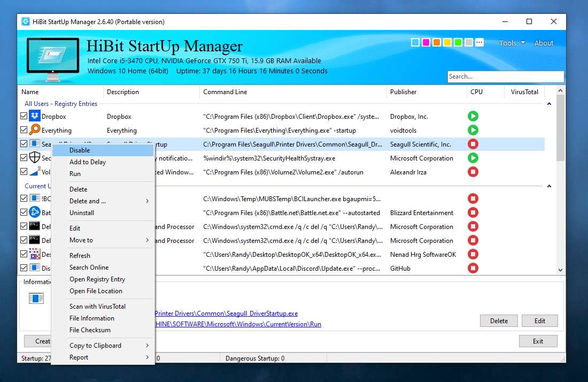This screenshot has width=588, height=382.
Task: Collapse the Current User group using its arrow
Action: 549,186
